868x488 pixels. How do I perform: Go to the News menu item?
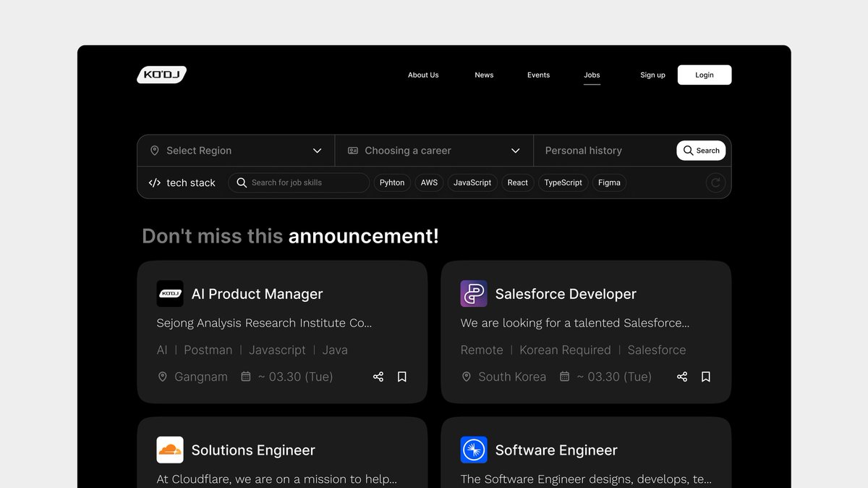(x=484, y=75)
